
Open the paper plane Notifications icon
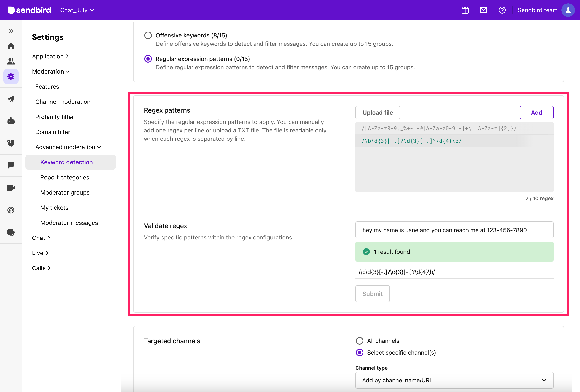(x=11, y=99)
